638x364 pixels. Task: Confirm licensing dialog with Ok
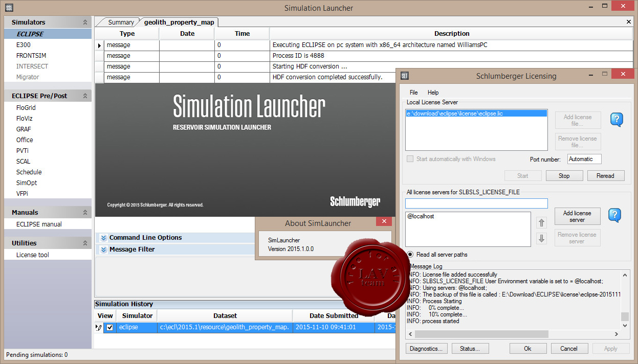point(527,349)
